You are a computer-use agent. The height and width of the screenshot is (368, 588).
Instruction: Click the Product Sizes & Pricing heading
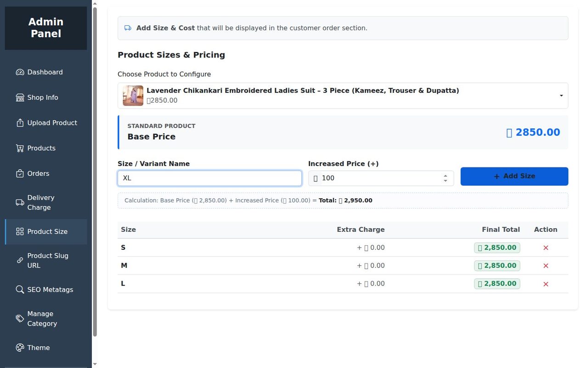pyautogui.click(x=171, y=55)
